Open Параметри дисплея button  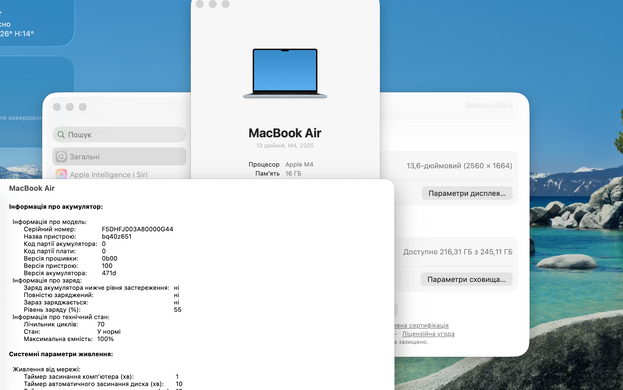(467, 193)
